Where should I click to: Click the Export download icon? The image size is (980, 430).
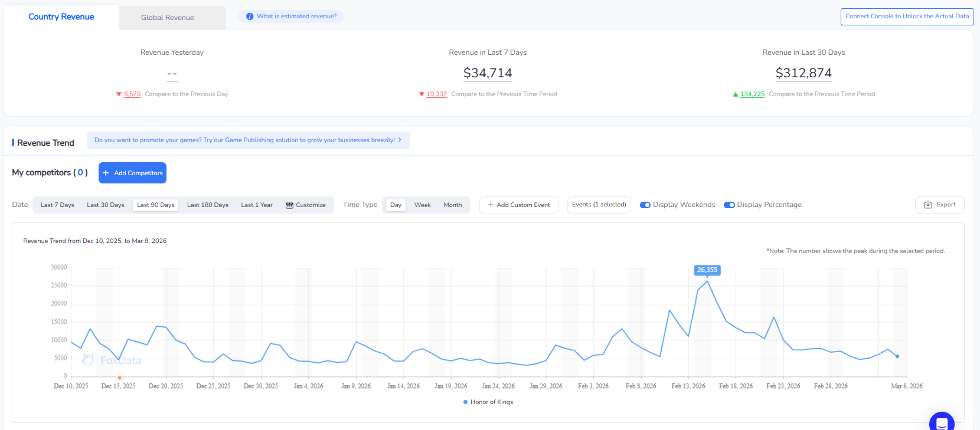[927, 205]
